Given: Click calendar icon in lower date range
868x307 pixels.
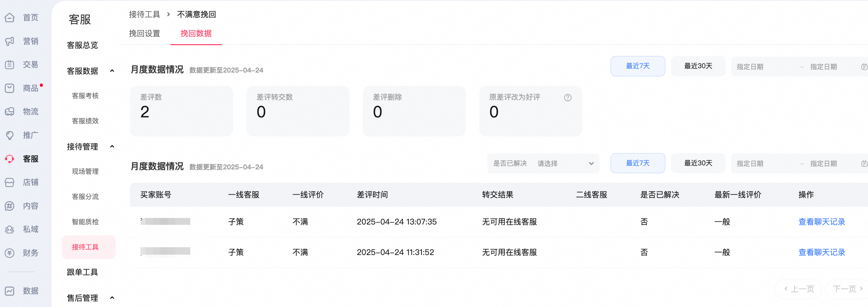Looking at the screenshot, I should point(864,164).
